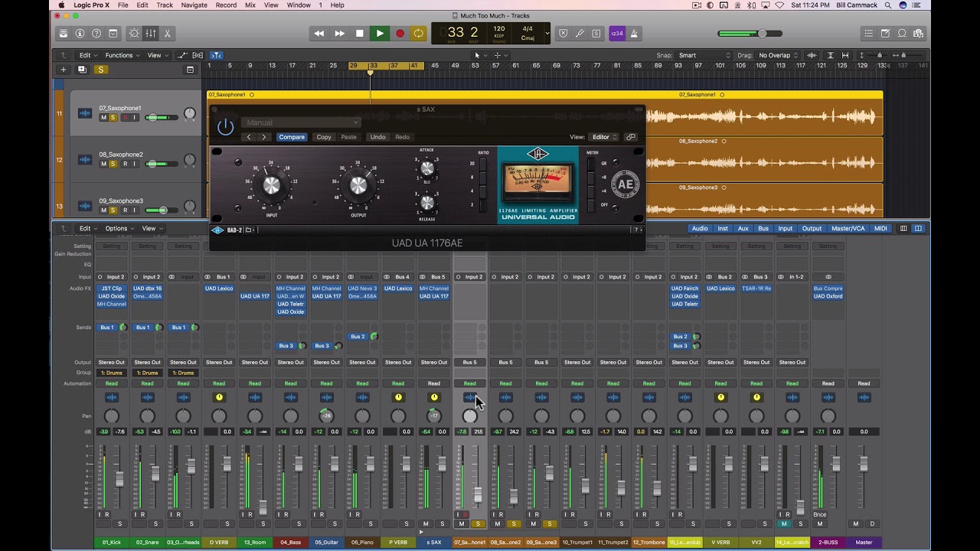Screen dimensions: 980x551
Task: Click the Duplicate Track icon
Action: point(82,70)
